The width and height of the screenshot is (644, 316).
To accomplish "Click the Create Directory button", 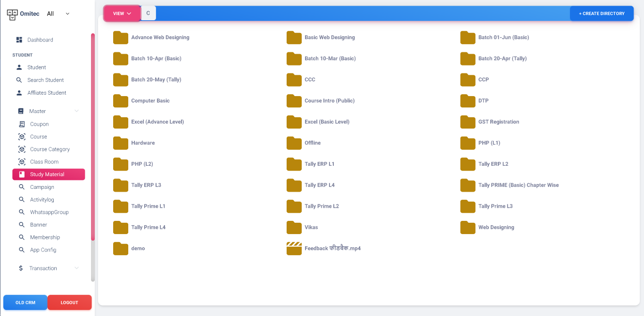I will [x=601, y=14].
